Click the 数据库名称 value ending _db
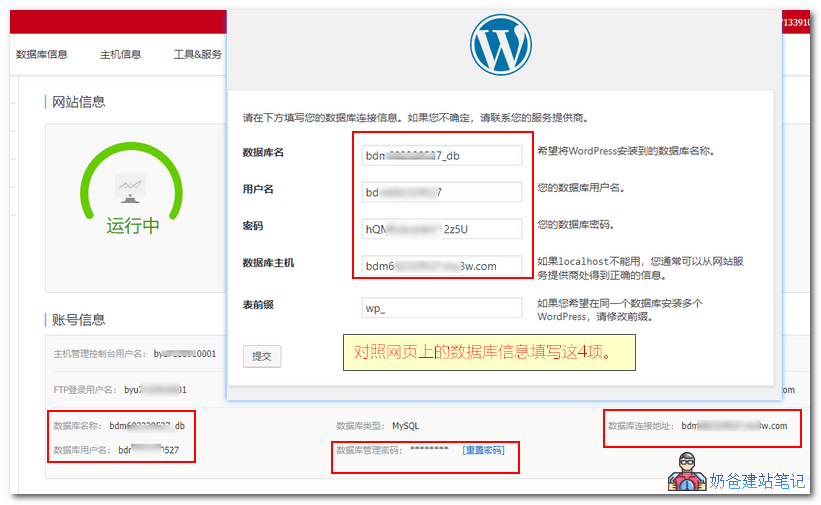Screen dimensions: 821x505 coord(147,426)
